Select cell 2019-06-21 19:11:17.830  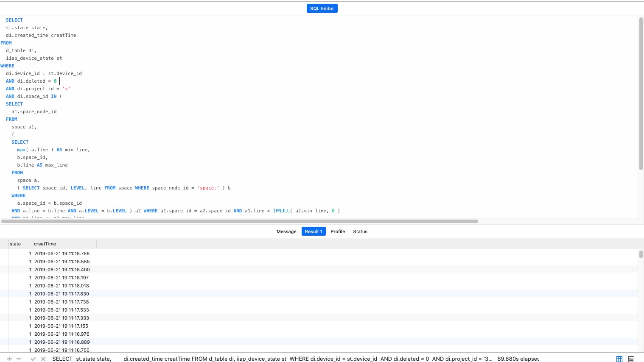(x=62, y=294)
